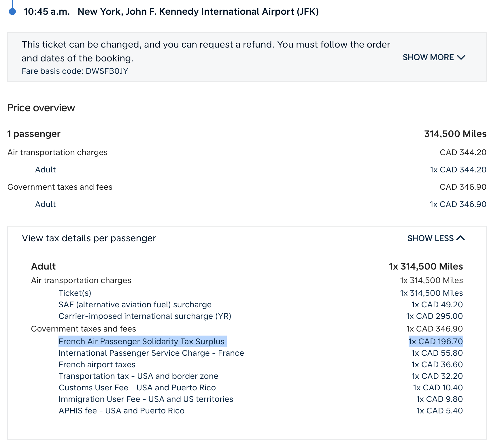Click highlighted French Air Passenger Solidarity Tax Surplus
The height and width of the screenshot is (448, 487).
click(141, 341)
